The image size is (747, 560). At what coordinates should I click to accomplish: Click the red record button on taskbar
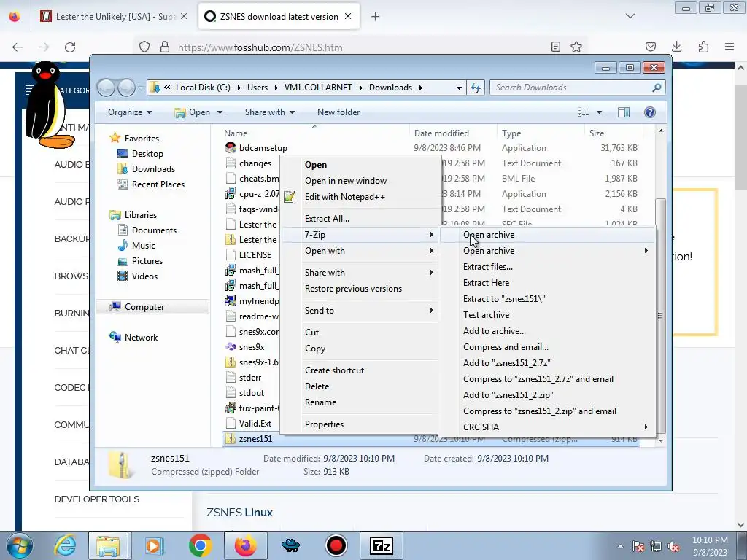pyautogui.click(x=336, y=545)
